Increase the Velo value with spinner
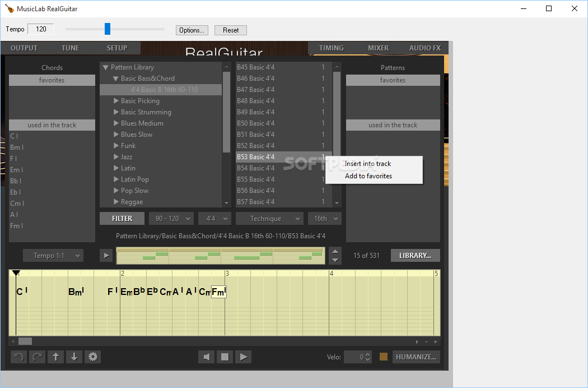Screen dimensions: 588x388 pos(367,354)
